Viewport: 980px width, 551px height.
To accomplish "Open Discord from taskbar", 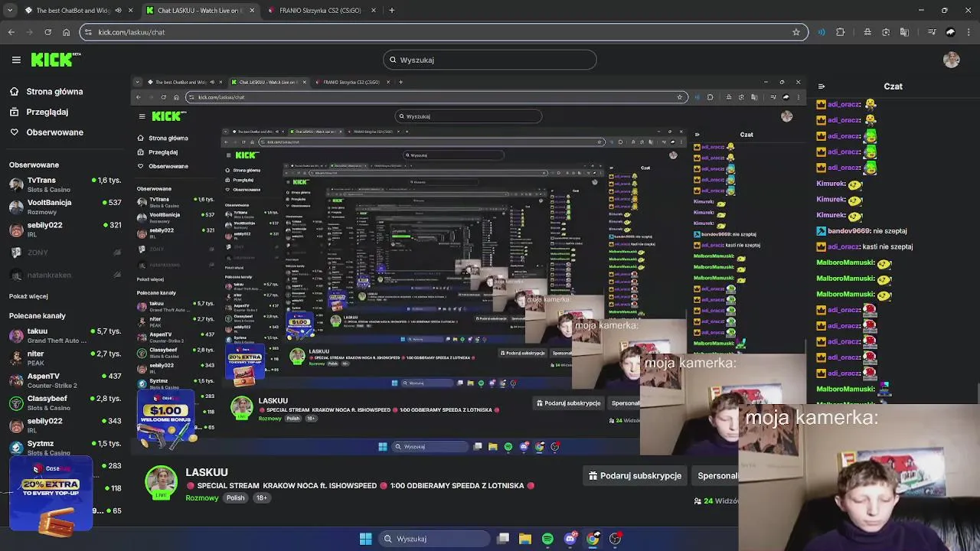I will [x=570, y=539].
